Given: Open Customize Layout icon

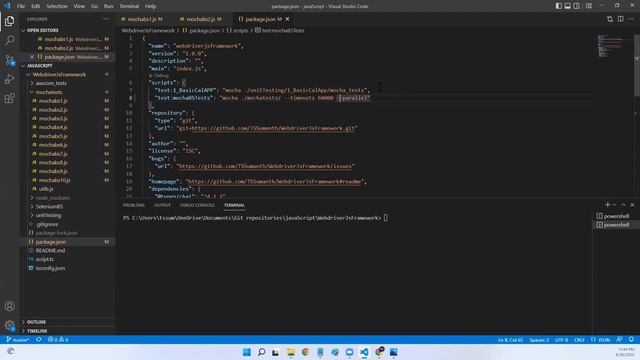Looking at the screenshot, I should (x=589, y=6).
